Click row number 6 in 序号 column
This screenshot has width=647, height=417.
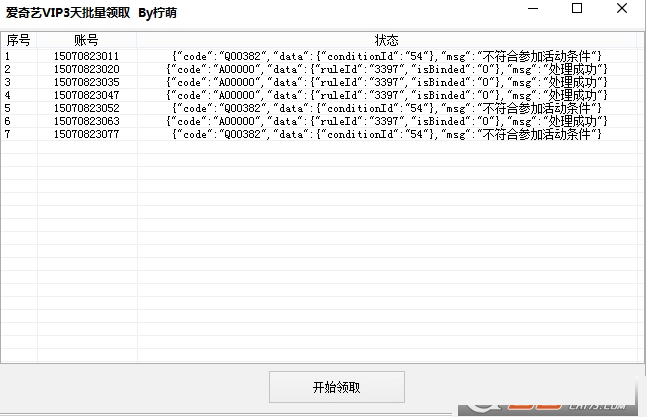point(7,121)
